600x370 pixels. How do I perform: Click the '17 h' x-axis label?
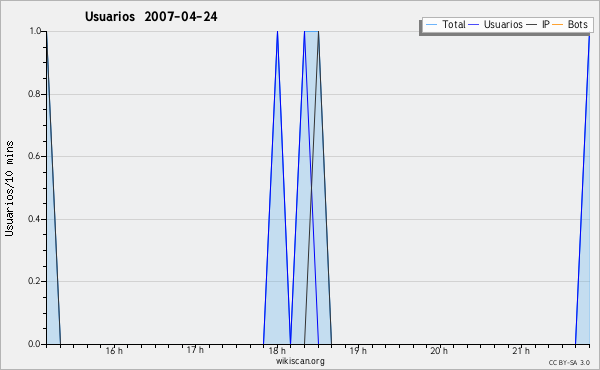195,350
